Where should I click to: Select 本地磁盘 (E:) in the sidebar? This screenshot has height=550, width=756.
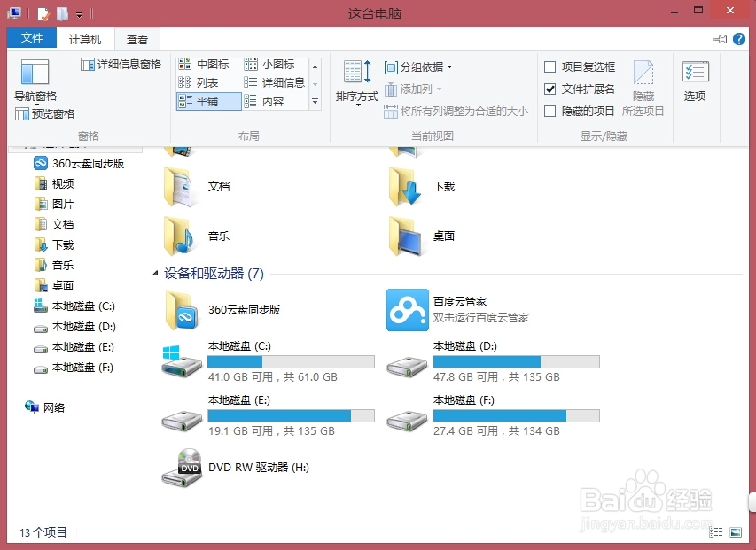tap(80, 347)
